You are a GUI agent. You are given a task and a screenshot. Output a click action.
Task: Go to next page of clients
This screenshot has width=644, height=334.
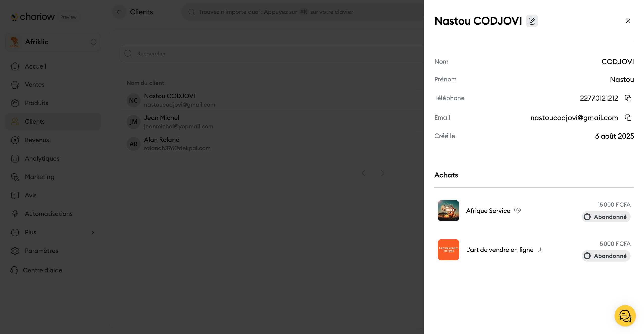383,173
